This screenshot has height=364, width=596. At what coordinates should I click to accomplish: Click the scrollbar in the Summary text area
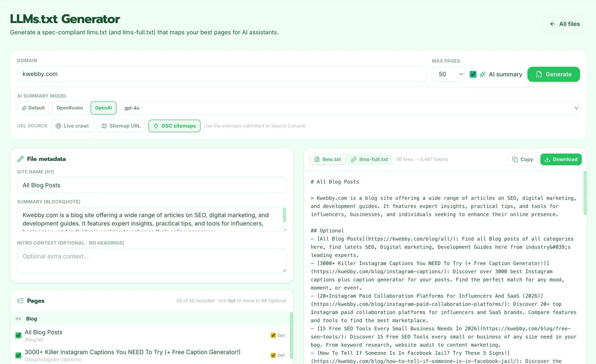pos(285,215)
